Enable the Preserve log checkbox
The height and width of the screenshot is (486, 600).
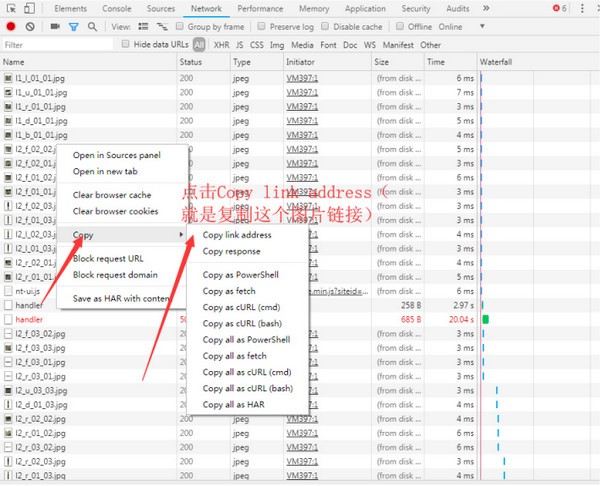coord(263,27)
